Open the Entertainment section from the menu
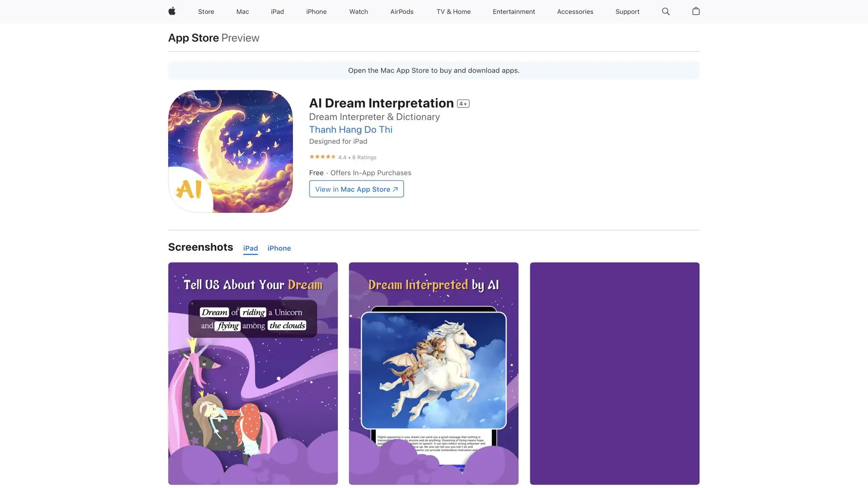Viewport: 868px width, 488px height. [x=514, y=11]
